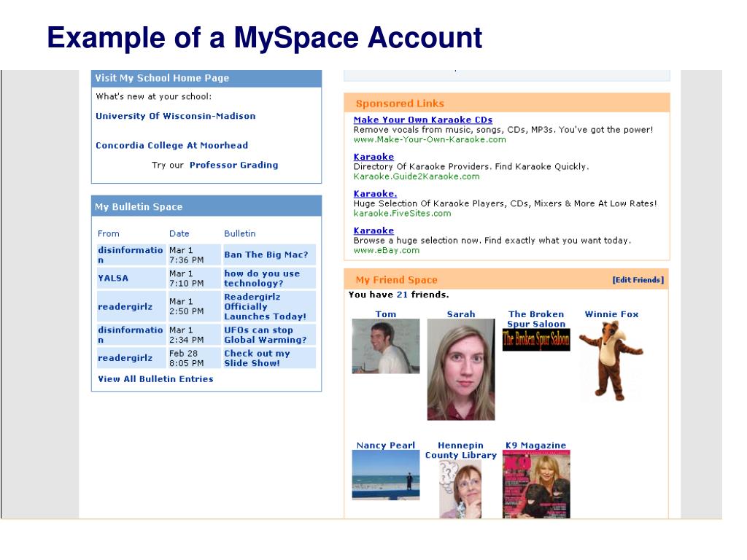This screenshot has width=747, height=560.
Task: Click disinformation sender of Ban The Big Mac?
Action: coord(130,254)
